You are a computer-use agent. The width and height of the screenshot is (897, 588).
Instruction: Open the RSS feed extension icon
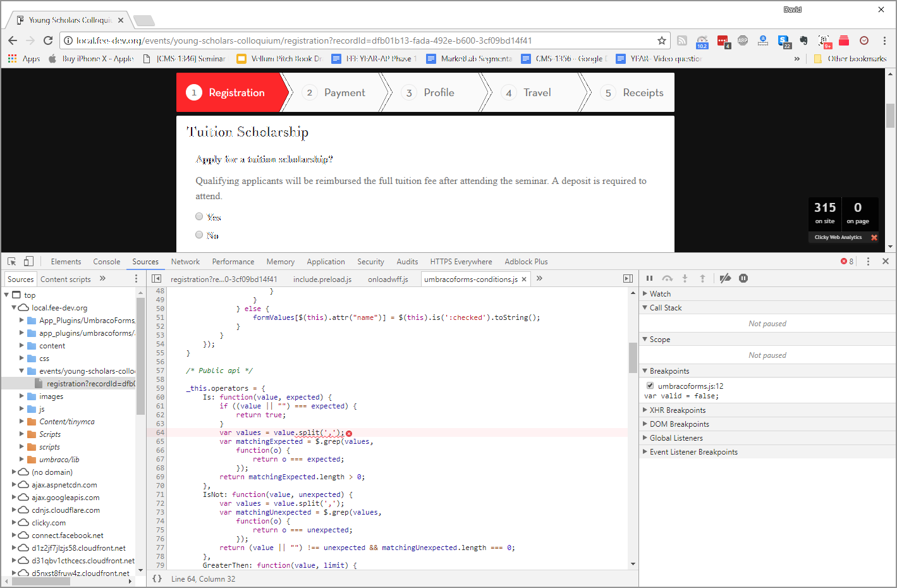(682, 40)
